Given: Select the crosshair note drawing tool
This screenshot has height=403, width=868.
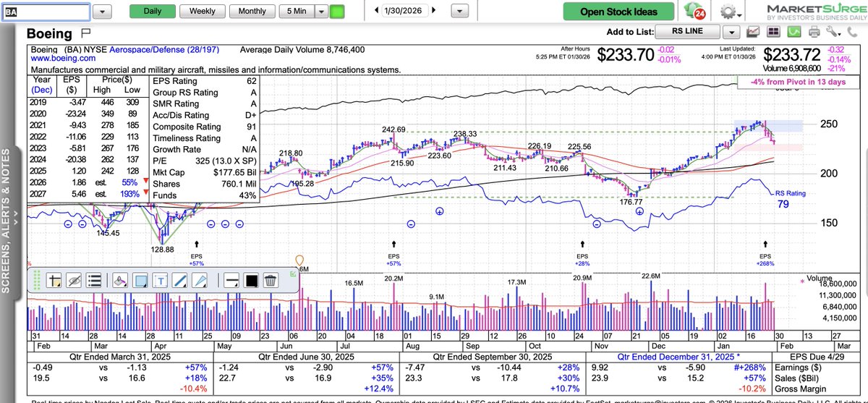Looking at the screenshot, I should [x=53, y=281].
